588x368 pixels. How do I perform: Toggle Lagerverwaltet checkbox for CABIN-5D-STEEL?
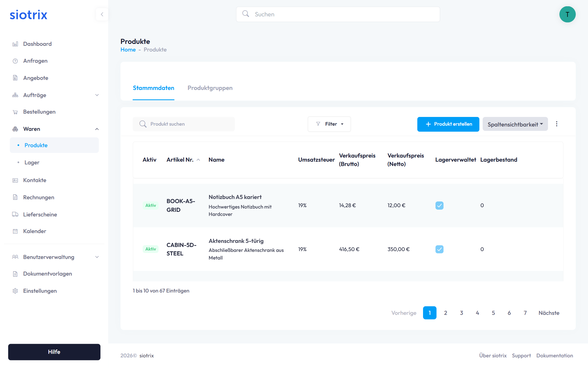tap(439, 249)
